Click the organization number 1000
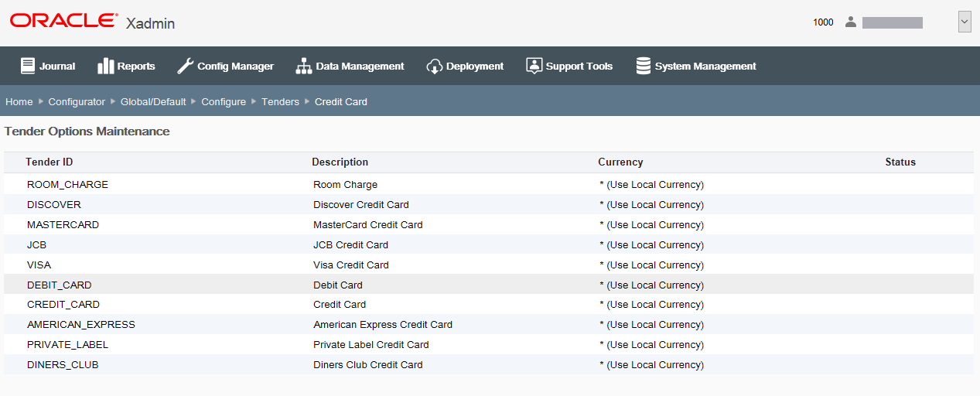 point(823,22)
